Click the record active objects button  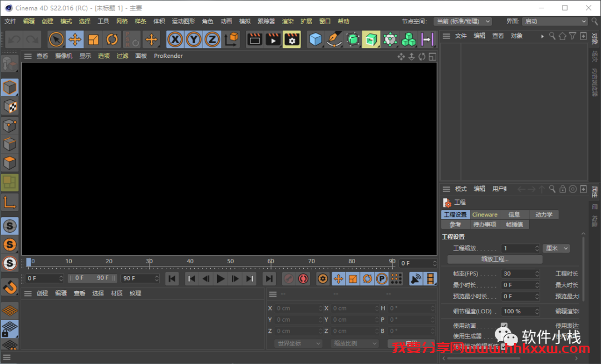tap(289, 278)
